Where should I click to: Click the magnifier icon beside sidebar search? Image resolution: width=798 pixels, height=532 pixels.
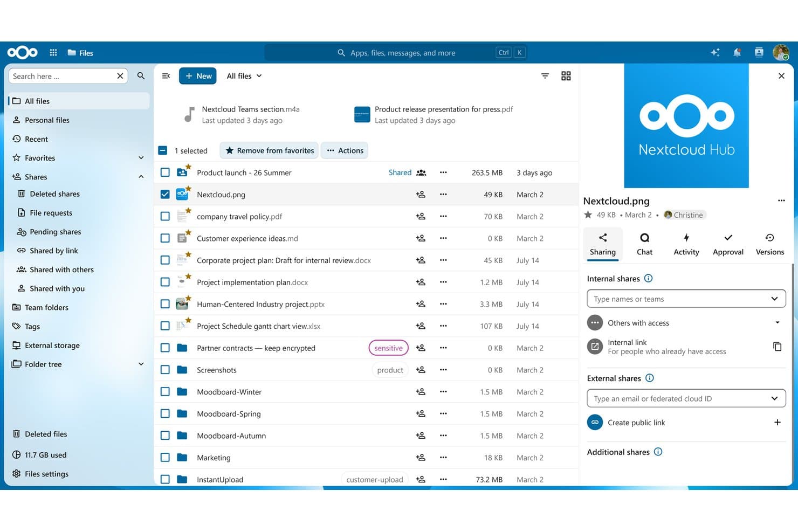(x=141, y=76)
